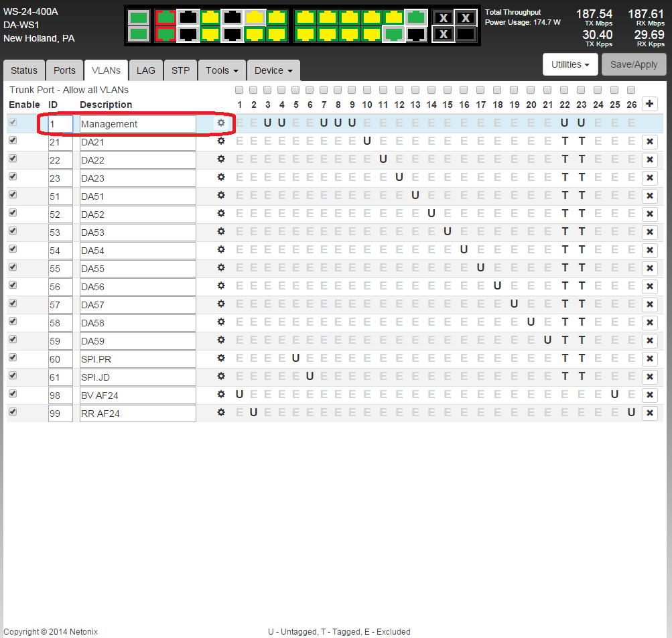This screenshot has height=638, width=672.
Task: Open settings gear for DA53 VLAN
Action: click(x=220, y=231)
